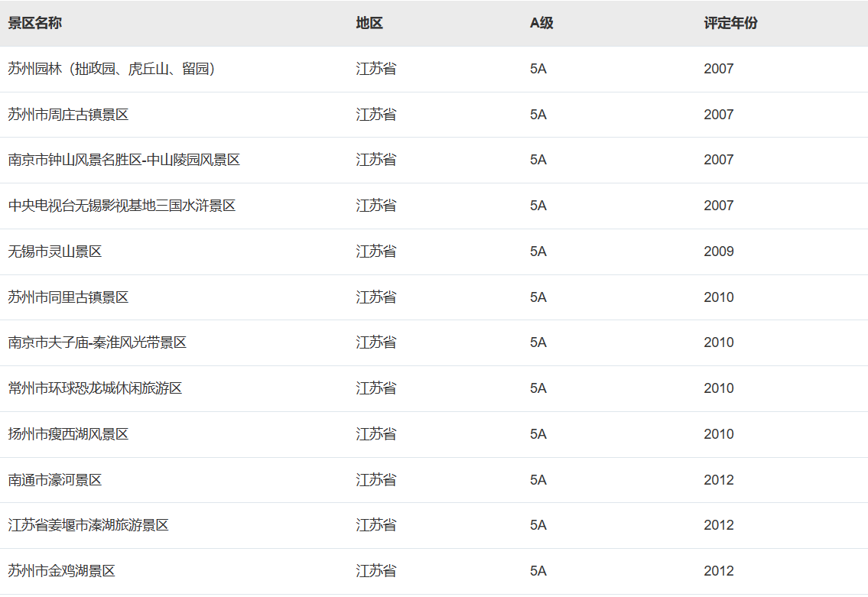Pick the 5A cell for 周庄古镇景区

click(x=538, y=115)
